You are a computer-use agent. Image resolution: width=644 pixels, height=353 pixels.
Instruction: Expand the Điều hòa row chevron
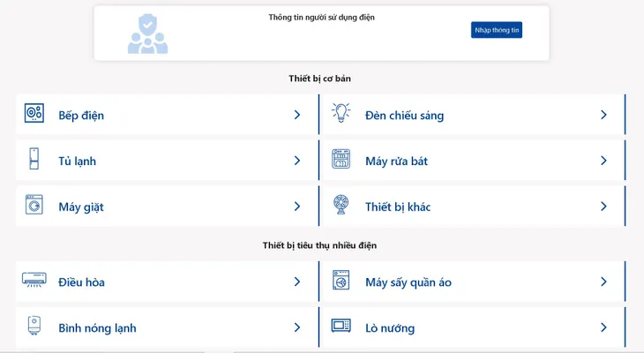coord(297,282)
